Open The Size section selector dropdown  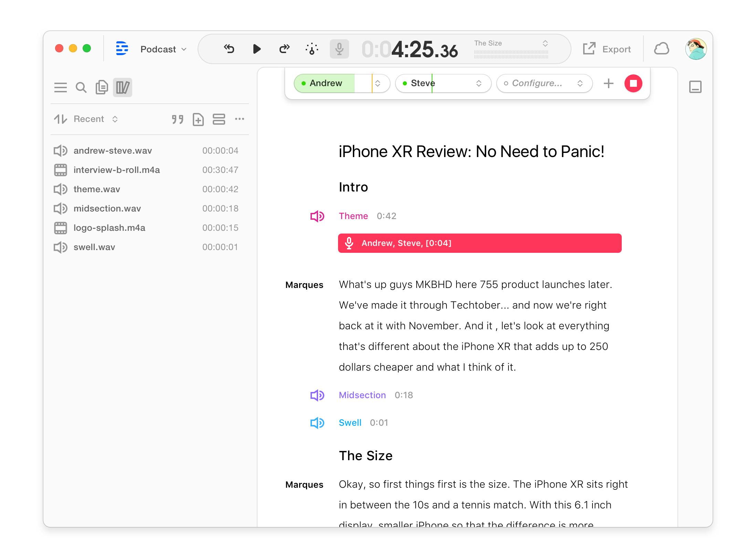[x=511, y=43]
